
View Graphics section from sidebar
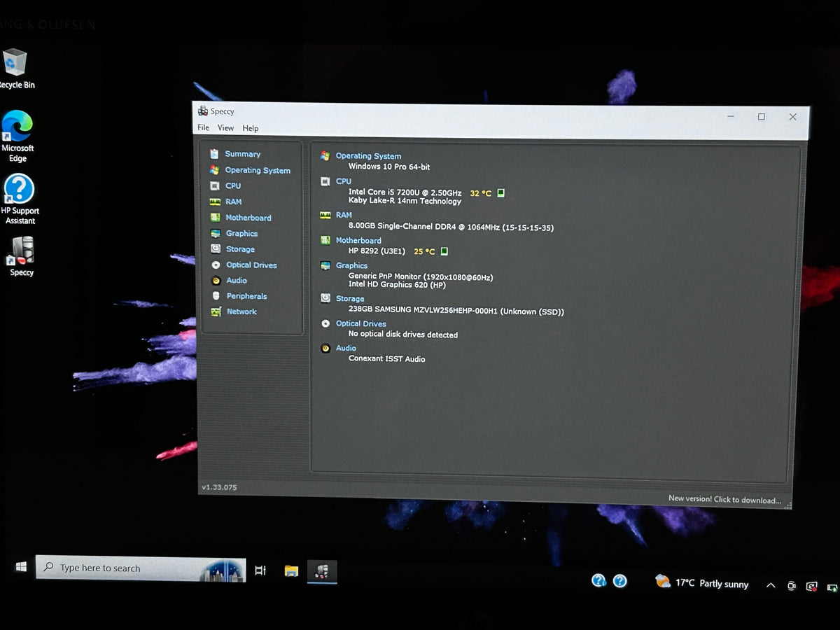(x=241, y=234)
